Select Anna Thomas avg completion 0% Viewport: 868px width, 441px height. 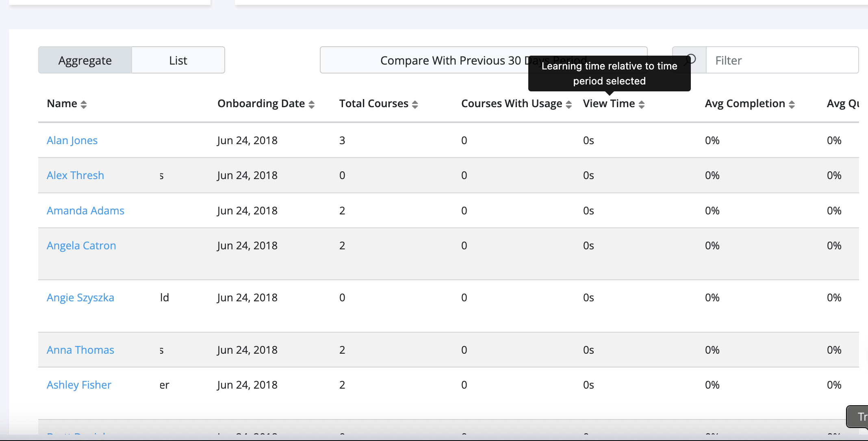point(712,350)
